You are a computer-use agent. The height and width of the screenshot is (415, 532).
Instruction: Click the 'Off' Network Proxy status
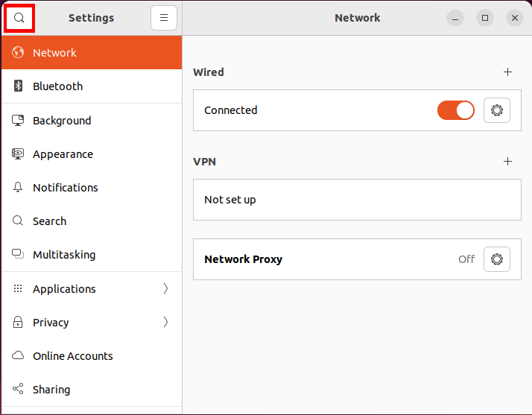[x=466, y=259]
